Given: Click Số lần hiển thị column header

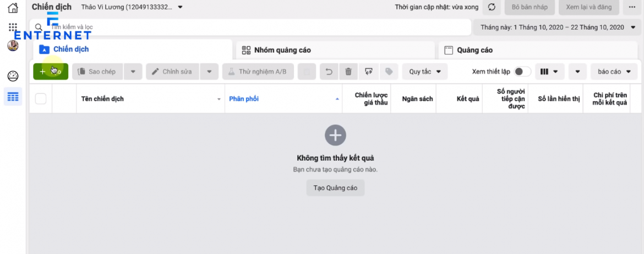Looking at the screenshot, I should point(555,98).
